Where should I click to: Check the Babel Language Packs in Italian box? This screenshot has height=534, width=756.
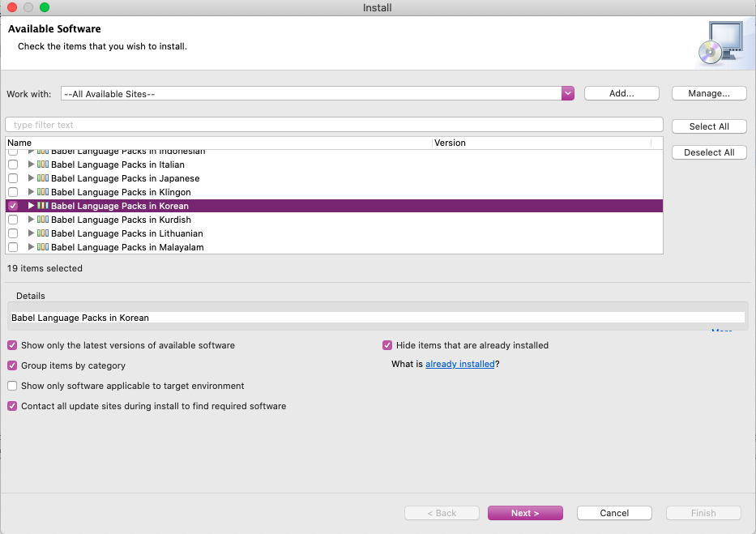[13, 164]
